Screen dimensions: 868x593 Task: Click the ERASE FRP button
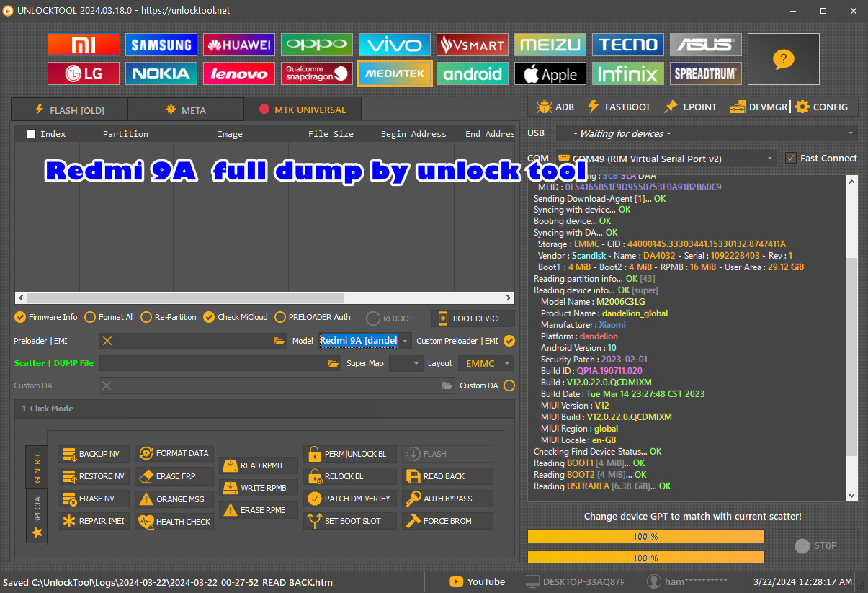click(175, 476)
